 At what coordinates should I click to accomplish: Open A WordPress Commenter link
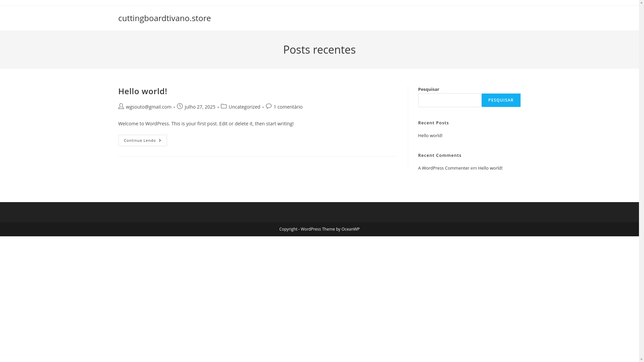pyautogui.click(x=443, y=168)
